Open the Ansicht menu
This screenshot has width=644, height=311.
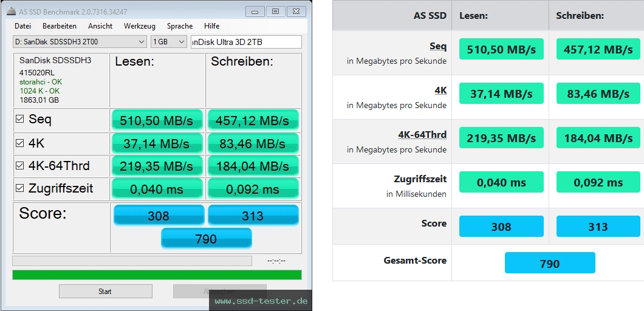click(100, 26)
